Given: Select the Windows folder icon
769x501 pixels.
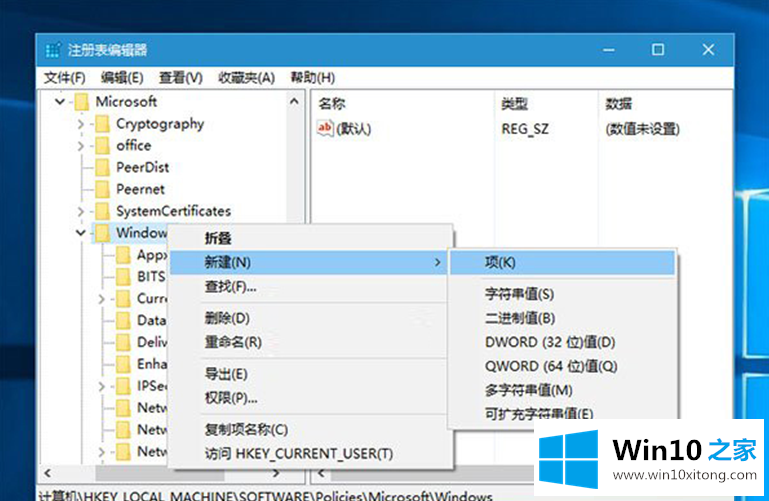Looking at the screenshot, I should pos(102,233).
